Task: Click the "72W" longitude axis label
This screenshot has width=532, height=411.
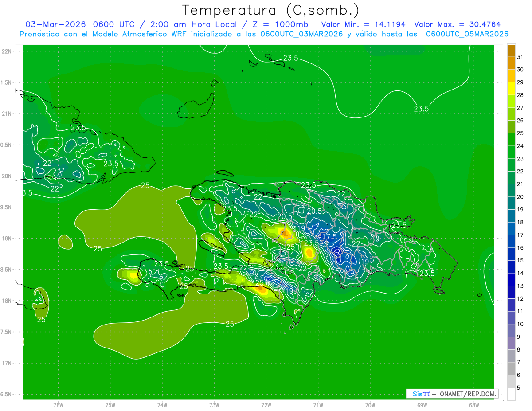Action: point(266,405)
